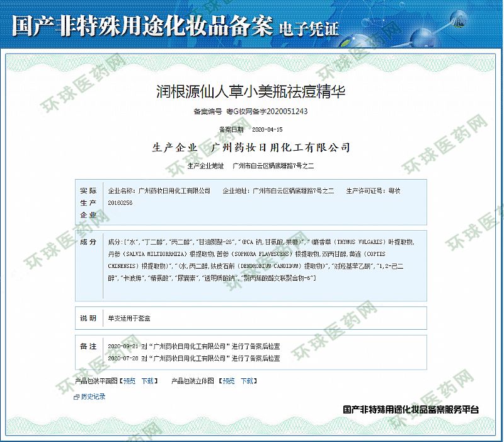Preview the 产品包装平面图 image
This screenshot has height=442, width=504.
pos(129,381)
